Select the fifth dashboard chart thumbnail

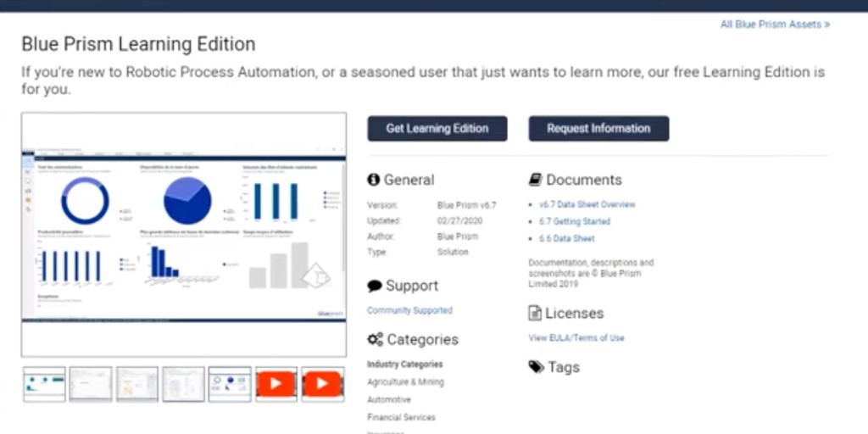click(230, 384)
